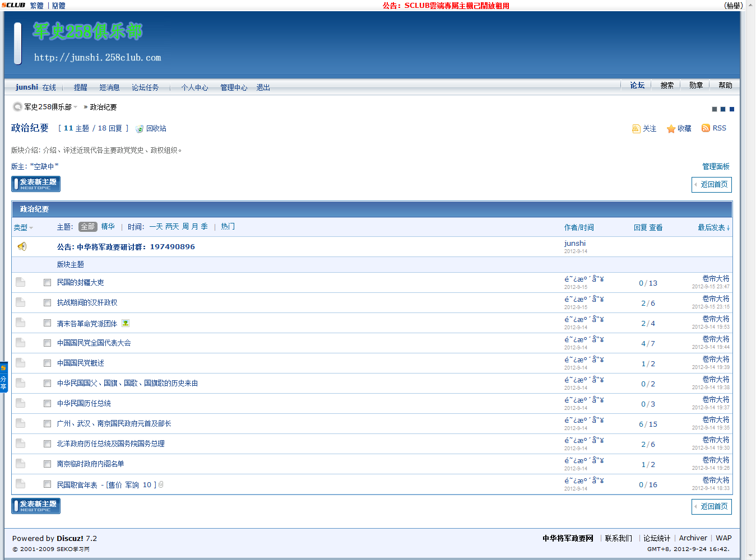
Task: Click the round home icon before 军史258俱乐部 breadcrumb
Action: [x=17, y=106]
